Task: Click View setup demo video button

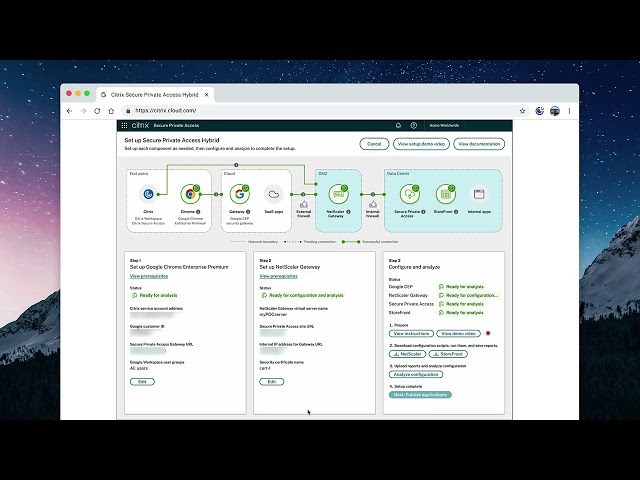Action: pos(421,144)
